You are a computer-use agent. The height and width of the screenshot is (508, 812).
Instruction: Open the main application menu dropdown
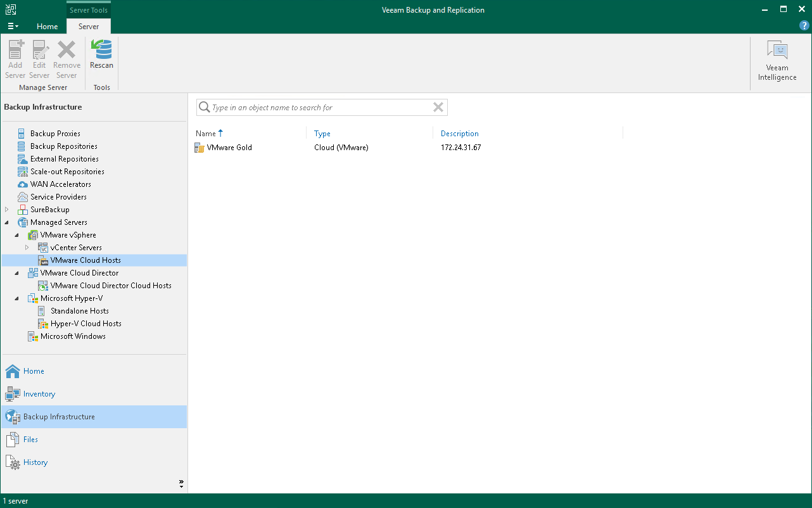click(13, 26)
